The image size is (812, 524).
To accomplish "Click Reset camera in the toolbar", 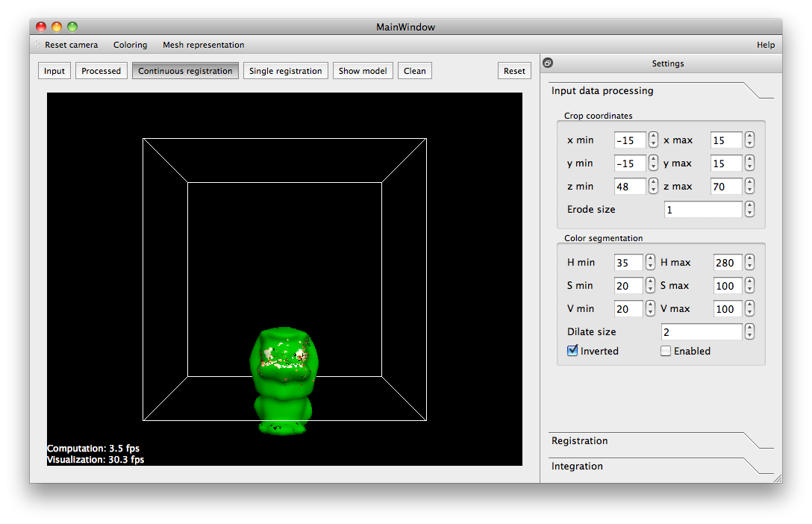I will point(72,45).
